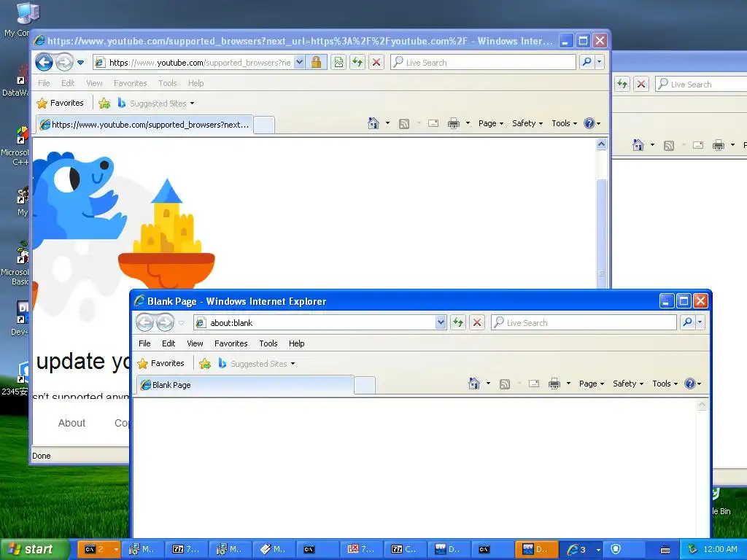The height and width of the screenshot is (560, 747).
Task: Select the YouTube supported_browsers tab
Action: click(x=144, y=125)
